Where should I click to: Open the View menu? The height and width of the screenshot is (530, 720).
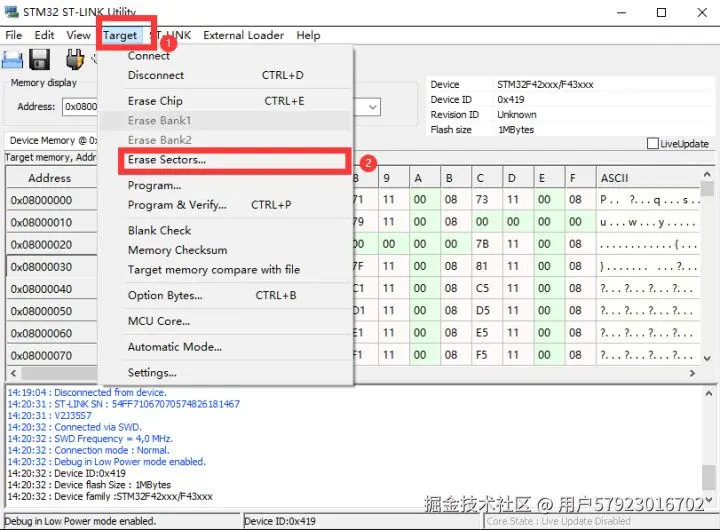(x=79, y=35)
